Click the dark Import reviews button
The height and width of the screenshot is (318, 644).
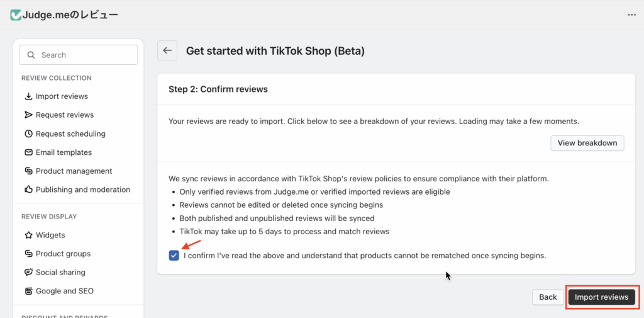601,297
